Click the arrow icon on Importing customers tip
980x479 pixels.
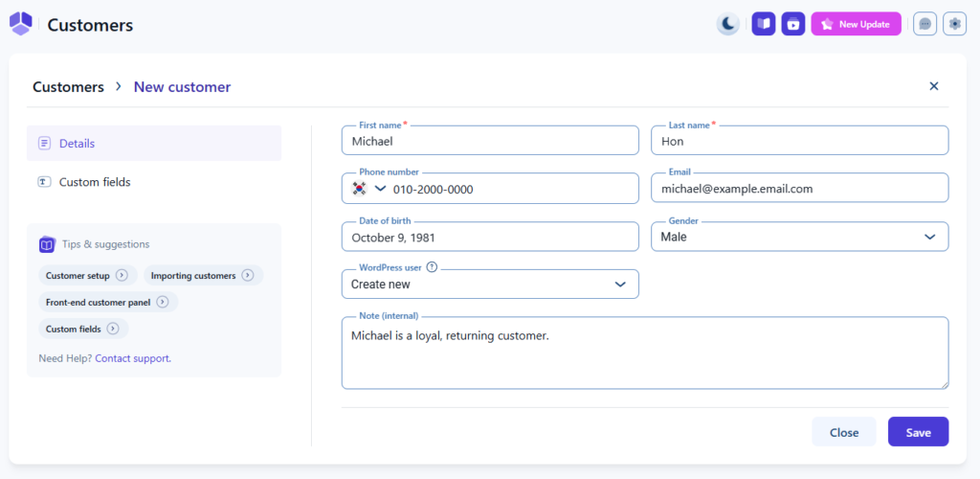click(x=247, y=276)
